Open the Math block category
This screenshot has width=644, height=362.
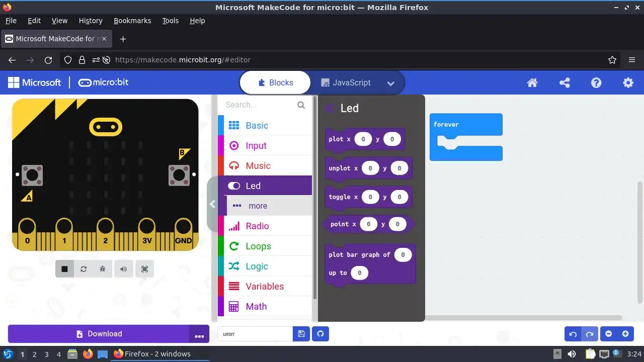[x=265, y=306]
